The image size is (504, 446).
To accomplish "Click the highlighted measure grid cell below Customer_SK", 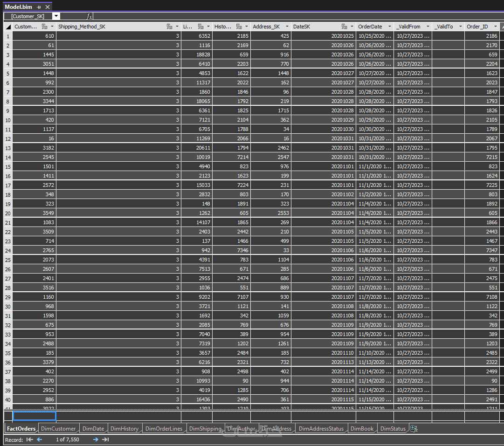I will (35, 416).
